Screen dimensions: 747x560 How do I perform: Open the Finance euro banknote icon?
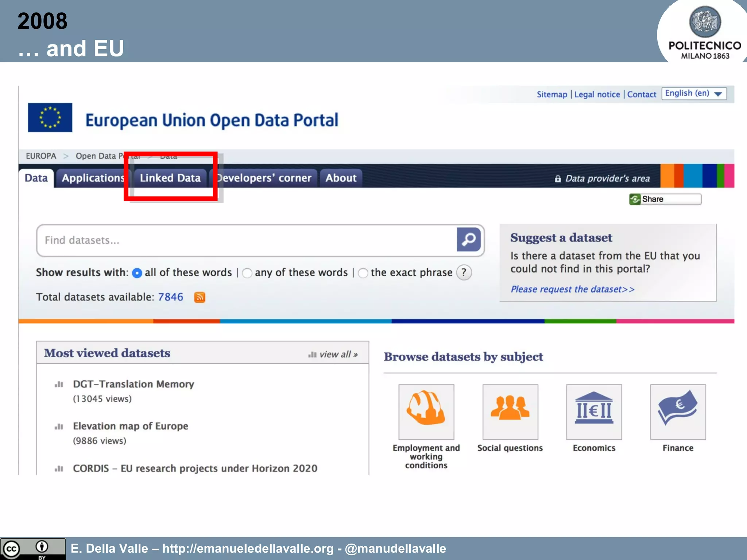pyautogui.click(x=678, y=412)
